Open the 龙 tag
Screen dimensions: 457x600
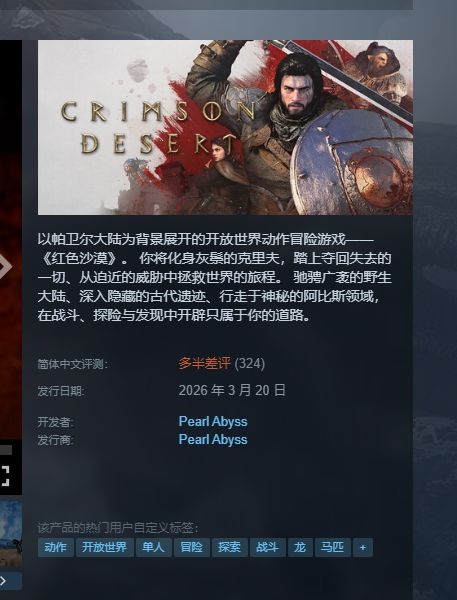(300, 548)
